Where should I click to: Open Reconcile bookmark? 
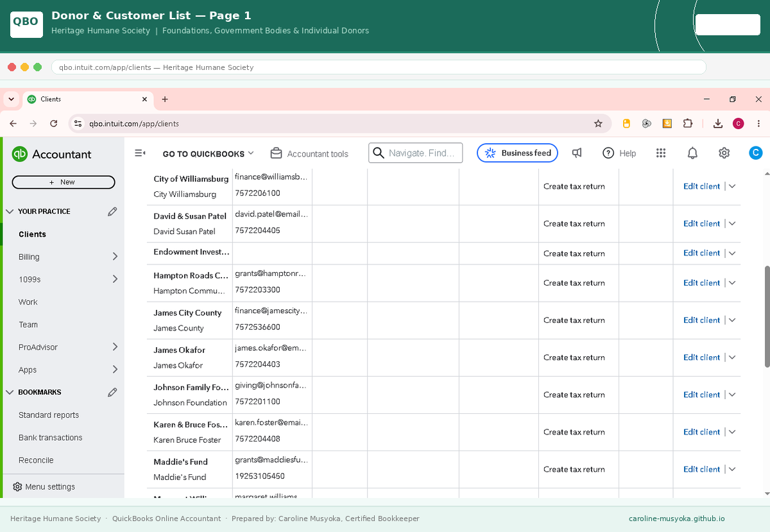pos(36,460)
